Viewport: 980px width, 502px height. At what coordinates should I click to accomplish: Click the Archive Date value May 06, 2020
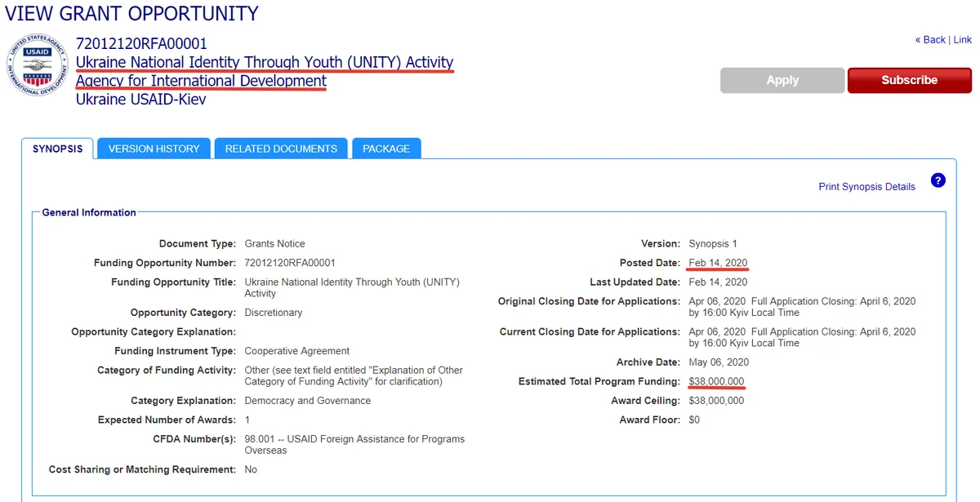[719, 362]
